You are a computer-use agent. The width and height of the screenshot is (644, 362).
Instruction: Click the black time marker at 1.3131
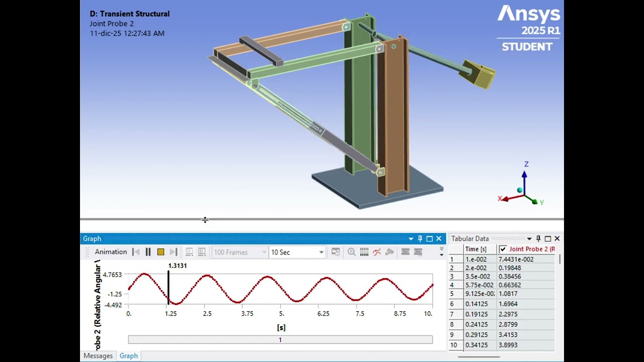click(x=168, y=287)
